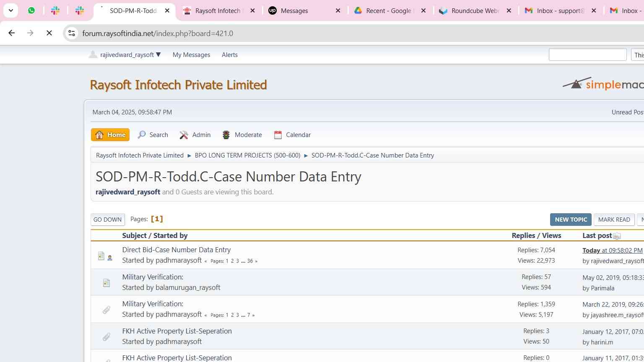Sort topics by Last post column

click(597, 235)
